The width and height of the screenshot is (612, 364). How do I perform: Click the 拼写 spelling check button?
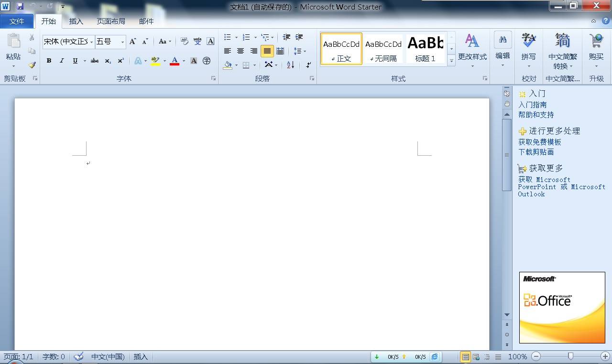pos(528,50)
